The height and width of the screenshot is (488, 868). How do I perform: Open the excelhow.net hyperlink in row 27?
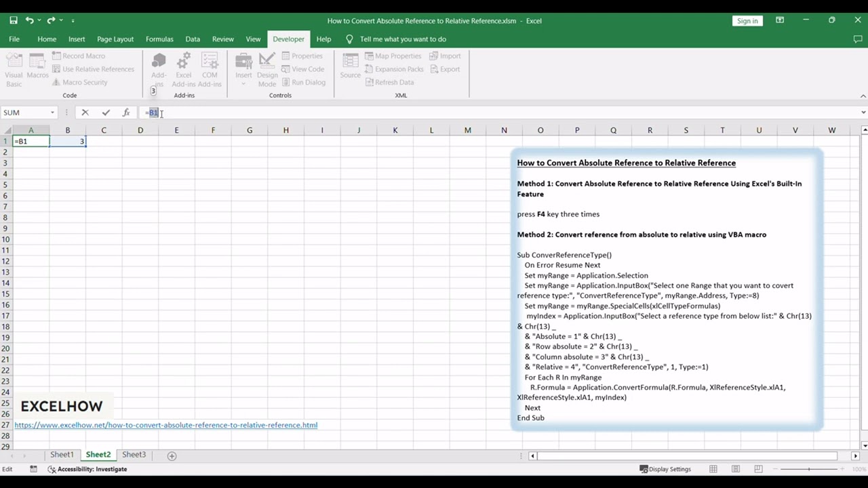pos(166,425)
